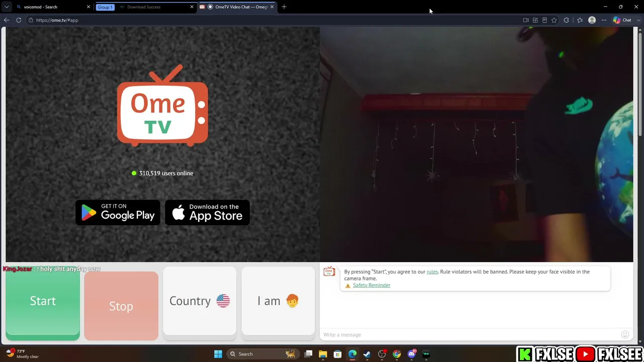
Task: Click the 'Write a message' field
Action: [x=471, y=335]
